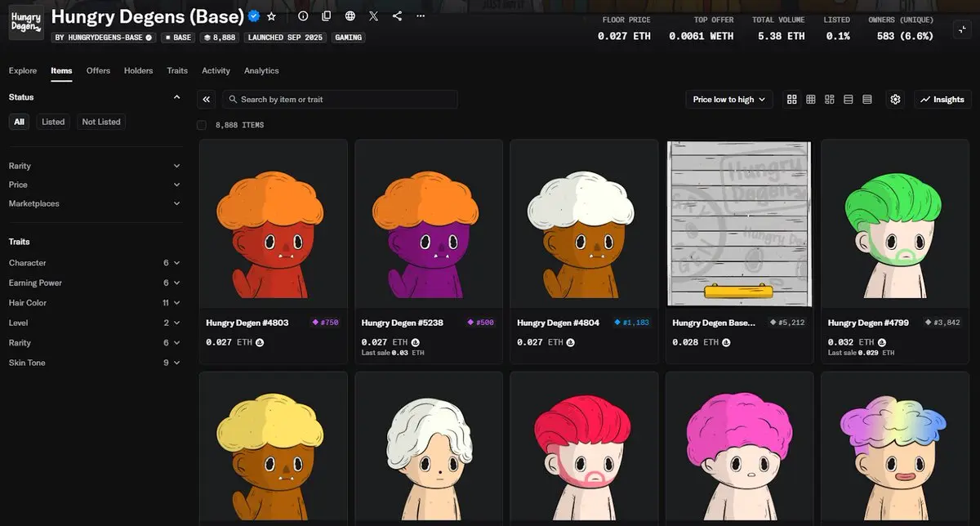Open the collection info icon
The height and width of the screenshot is (526, 980).
point(303,16)
